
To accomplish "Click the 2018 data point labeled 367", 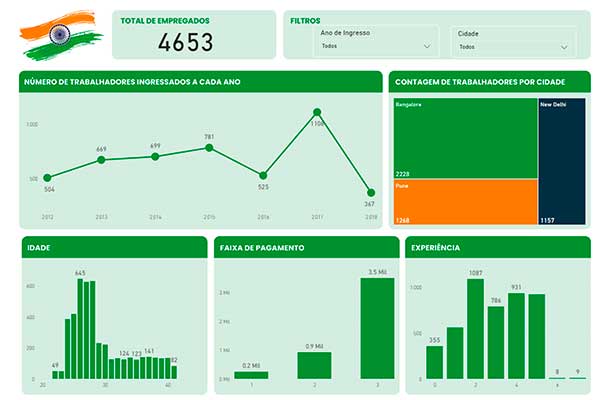I will point(371,192).
